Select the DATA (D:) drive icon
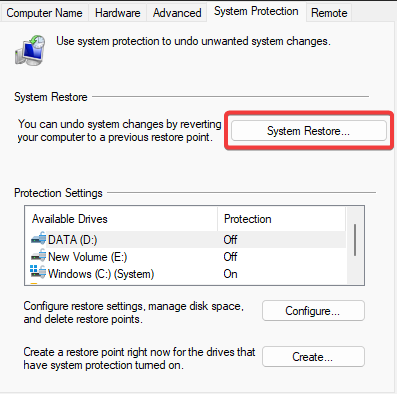Screen dimensions: 397x394 click(x=39, y=239)
